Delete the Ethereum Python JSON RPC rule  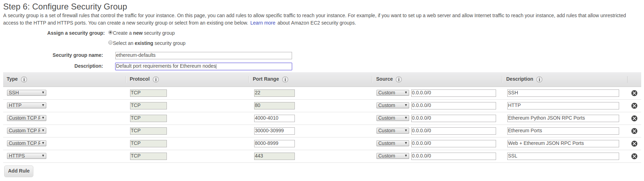[x=634, y=118]
